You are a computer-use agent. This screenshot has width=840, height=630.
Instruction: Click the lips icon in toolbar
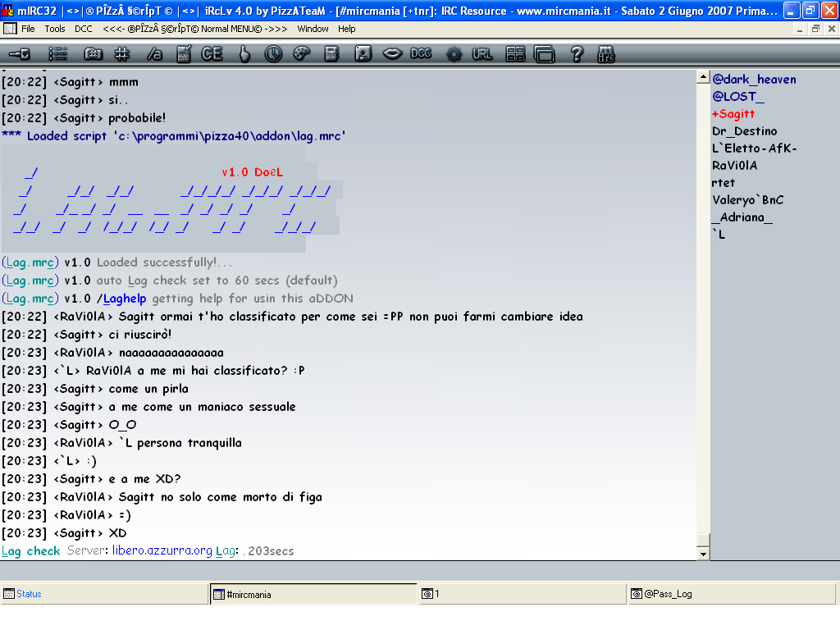point(393,54)
